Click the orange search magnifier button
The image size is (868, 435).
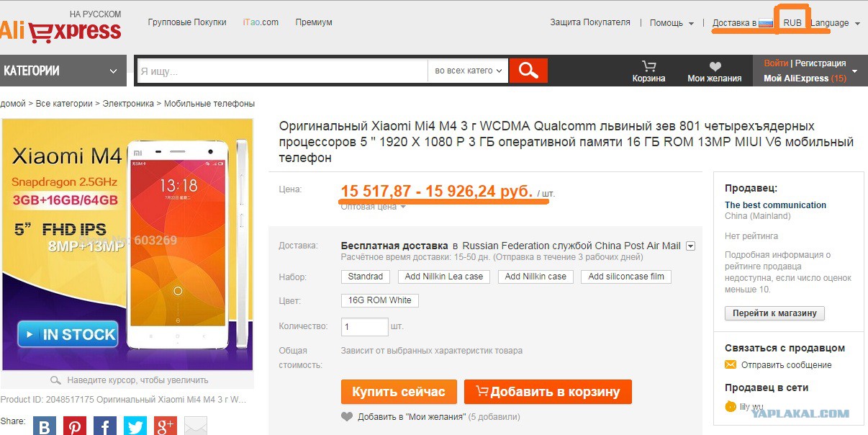(x=528, y=71)
